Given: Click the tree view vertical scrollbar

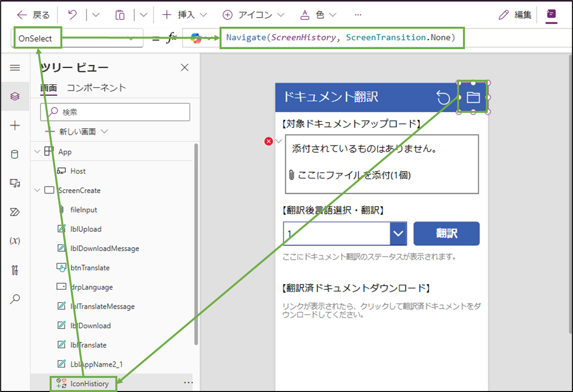Looking at the screenshot, I should point(196,245).
